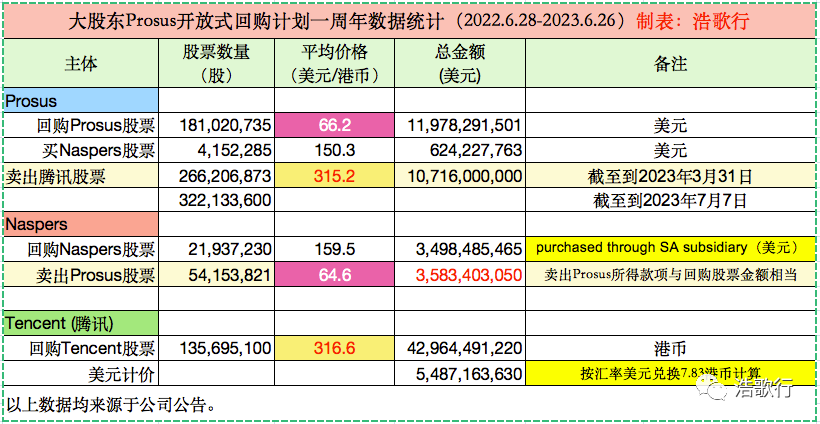
Task: Select the 按汇率美元兑换7.83港币计算 cell
Action: coord(670,374)
